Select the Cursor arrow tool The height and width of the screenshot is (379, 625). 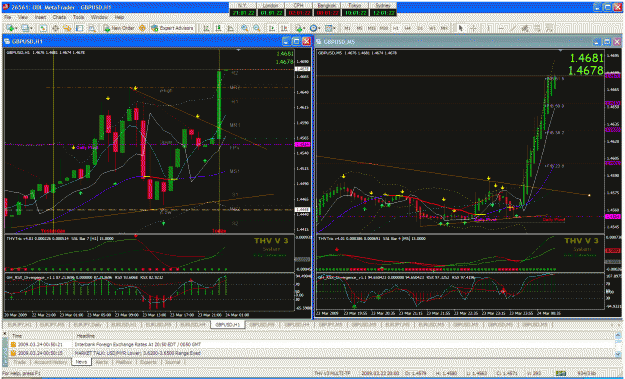coord(461,28)
